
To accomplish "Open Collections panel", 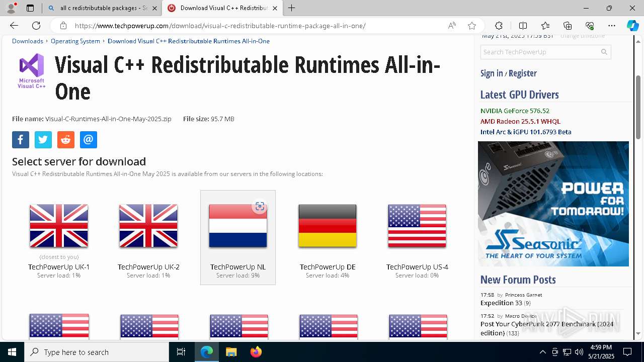I will pos(568,26).
